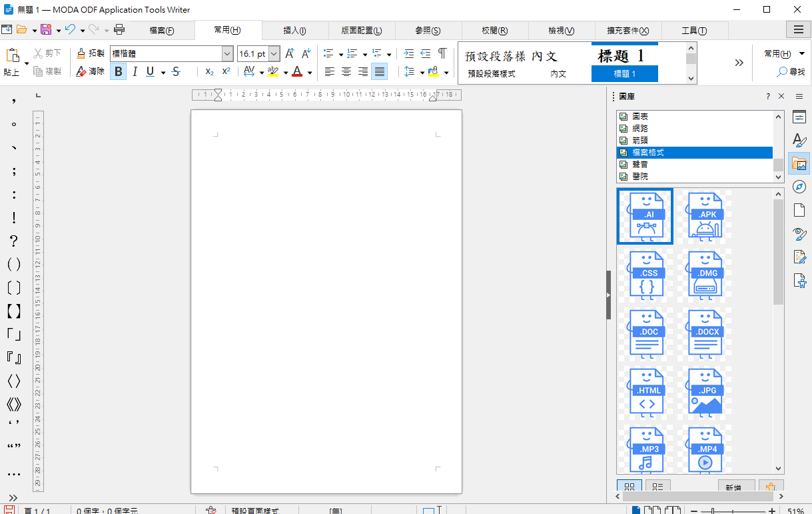Click the increase font size icon
This screenshot has width=812, height=514.
point(290,54)
